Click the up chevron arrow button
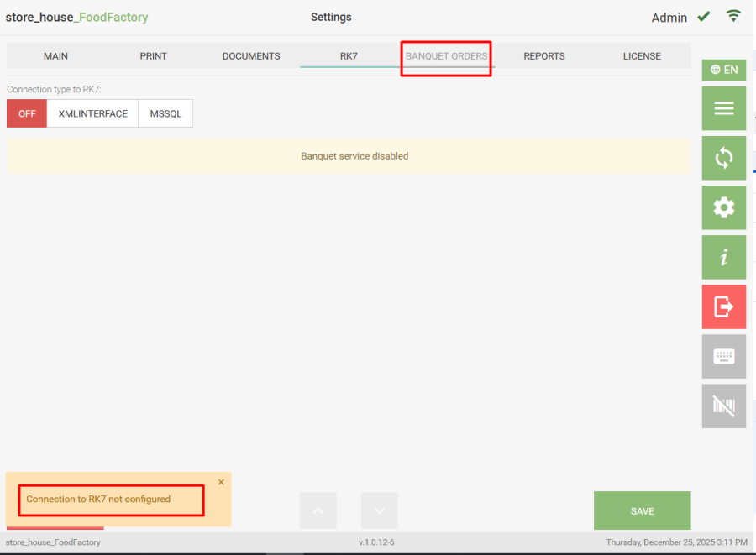The width and height of the screenshot is (756, 555). [318, 510]
